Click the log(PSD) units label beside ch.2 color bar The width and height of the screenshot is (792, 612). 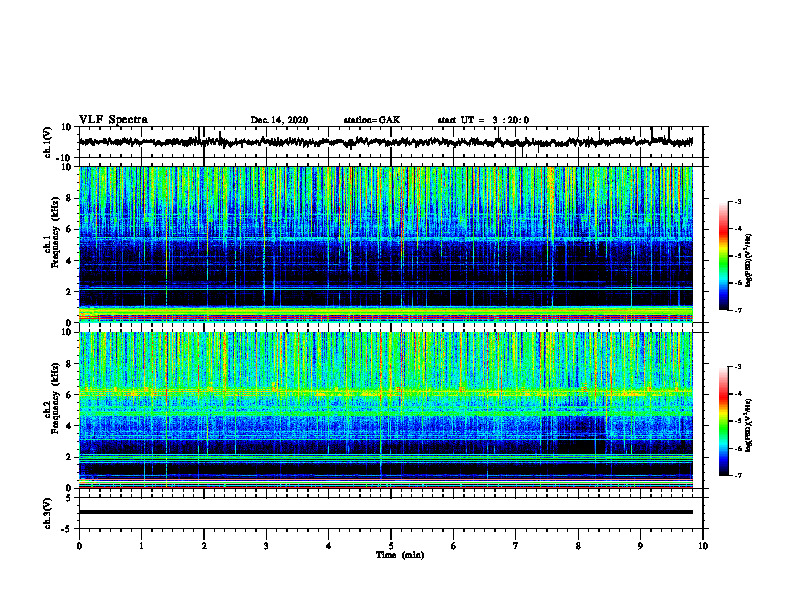pyautogui.click(x=749, y=425)
